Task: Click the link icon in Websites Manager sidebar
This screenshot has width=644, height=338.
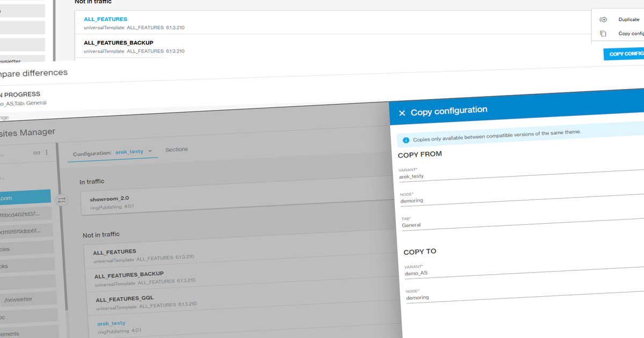Action: [36, 153]
